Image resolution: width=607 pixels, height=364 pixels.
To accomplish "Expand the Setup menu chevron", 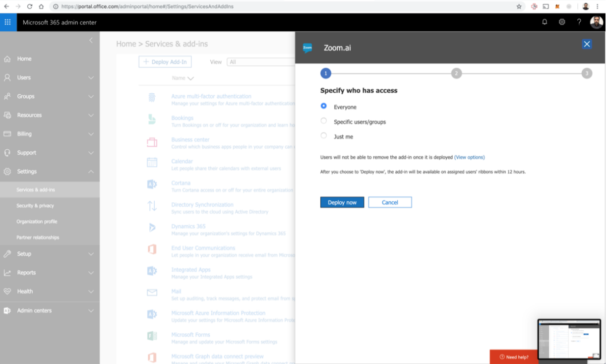I will click(91, 254).
